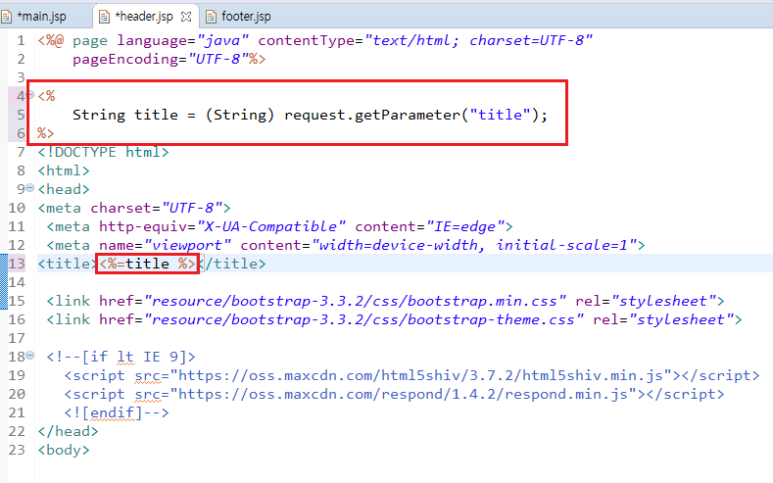Click the <!DOCTYPE html> line
773x483 pixels.
[x=104, y=152]
